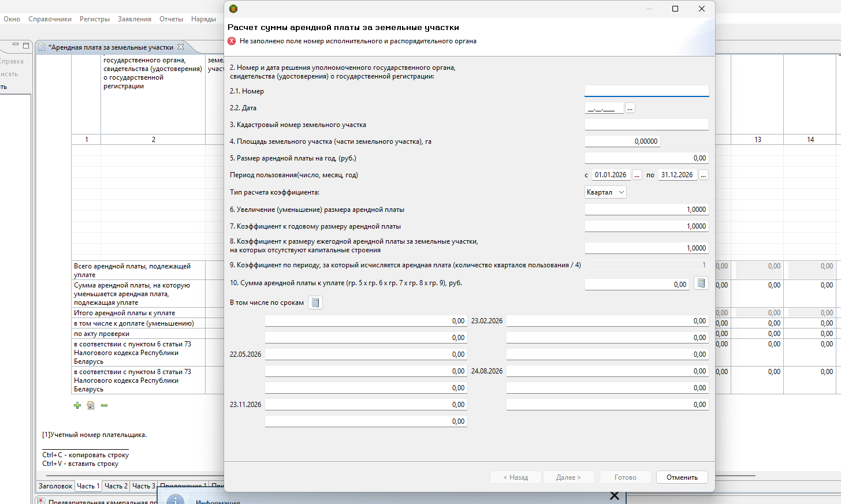Click the 'В том числе по срокам' label
The width and height of the screenshot is (841, 504).
click(267, 303)
